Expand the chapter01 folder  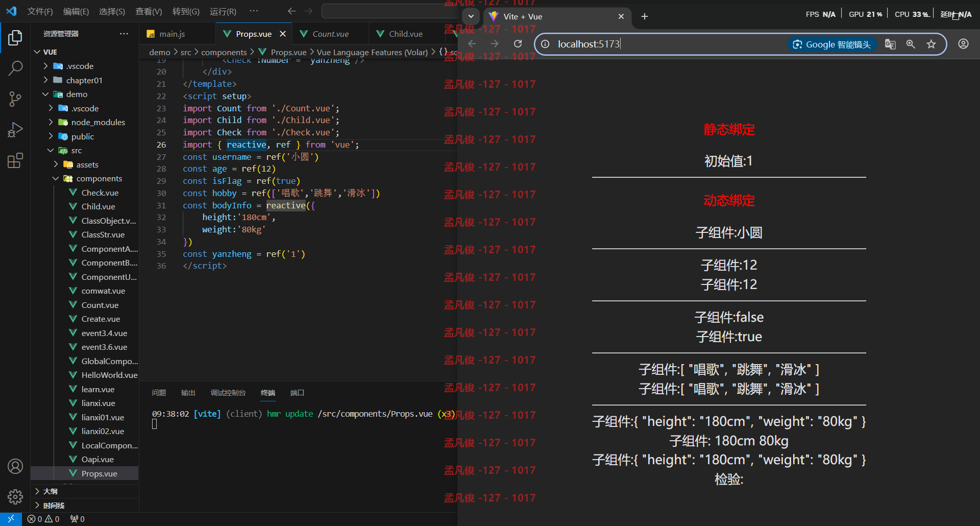pyautogui.click(x=46, y=80)
